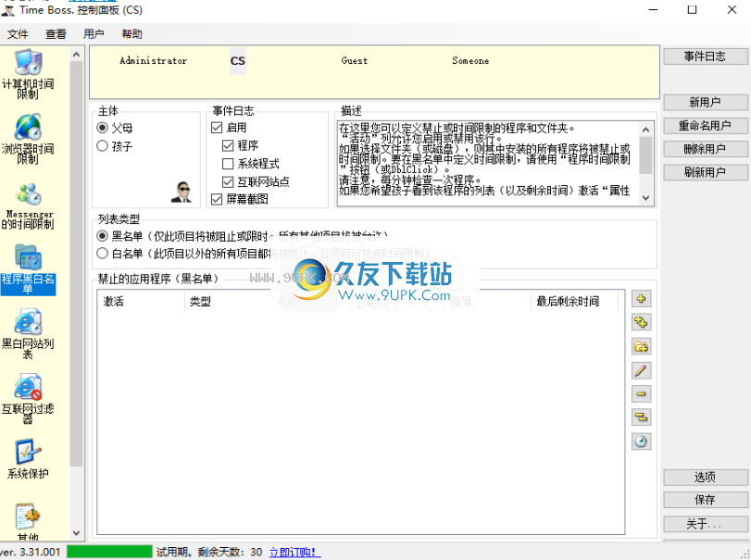751x560 pixels.
Task: Click Event Log (事件日志) button
Action: click(705, 56)
